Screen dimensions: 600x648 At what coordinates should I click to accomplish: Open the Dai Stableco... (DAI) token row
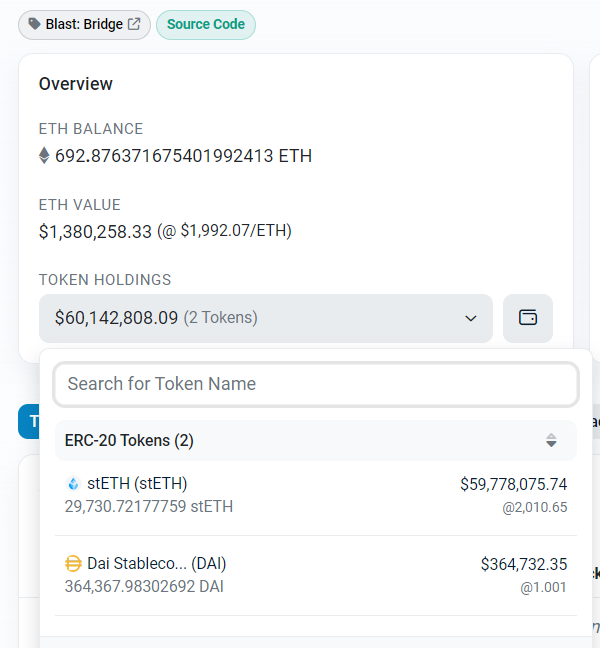click(x=316, y=575)
